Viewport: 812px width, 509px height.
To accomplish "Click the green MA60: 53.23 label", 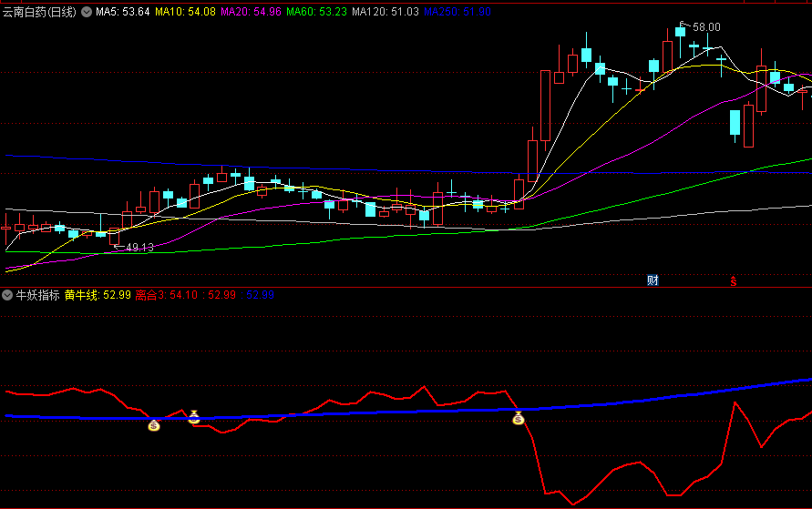I will [x=316, y=12].
